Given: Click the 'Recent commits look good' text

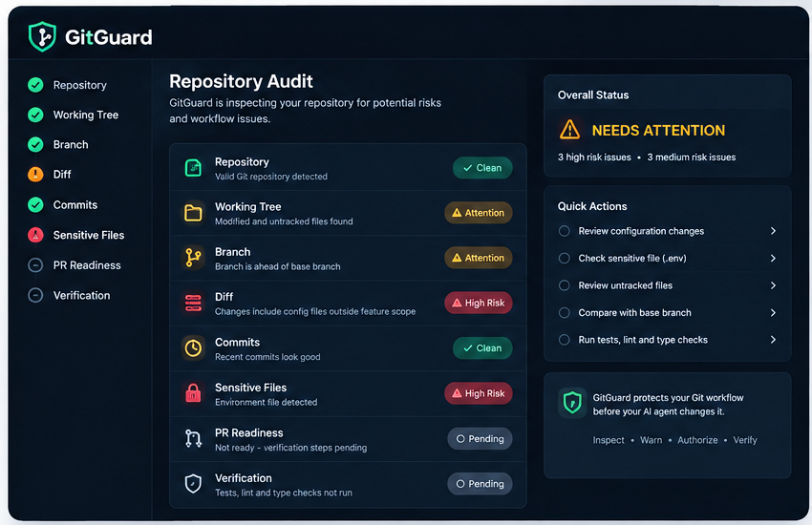Looking at the screenshot, I should point(267,357).
